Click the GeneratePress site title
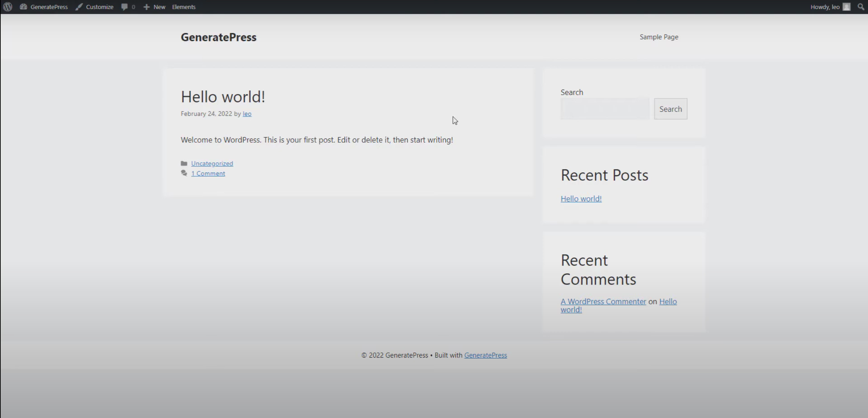The height and width of the screenshot is (418, 868). tap(218, 37)
